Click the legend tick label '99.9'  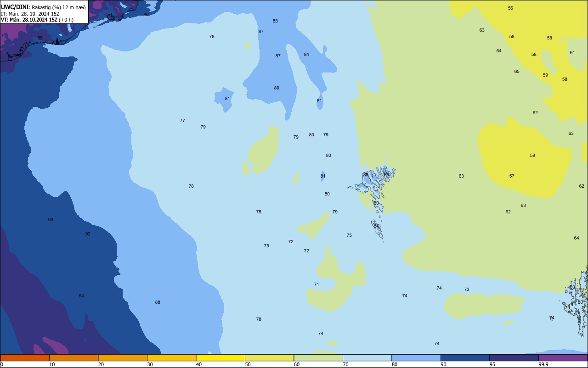tap(543, 364)
